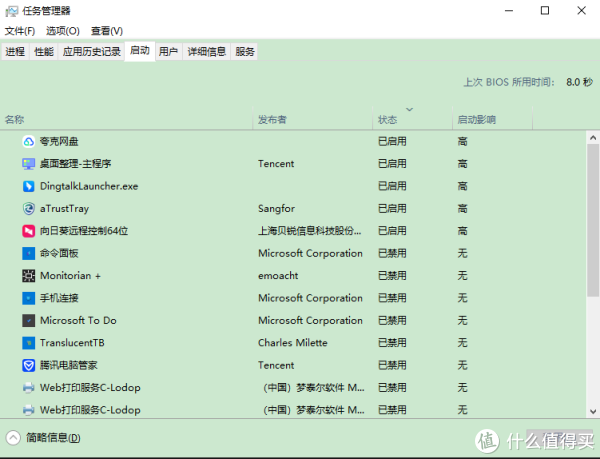This screenshot has width=600, height=459.
Task: Click the DingtalkLauncher.exe icon
Action: click(28, 186)
